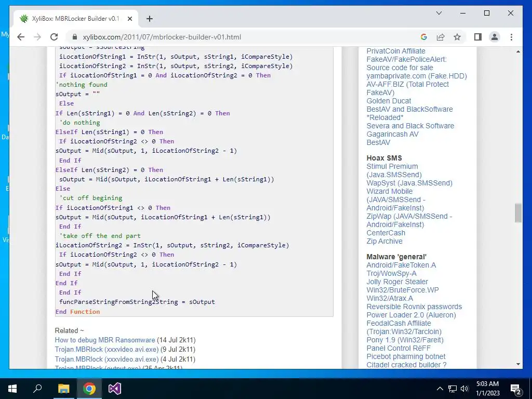Click the 'nothing found' code comment

pyautogui.click(x=82, y=85)
